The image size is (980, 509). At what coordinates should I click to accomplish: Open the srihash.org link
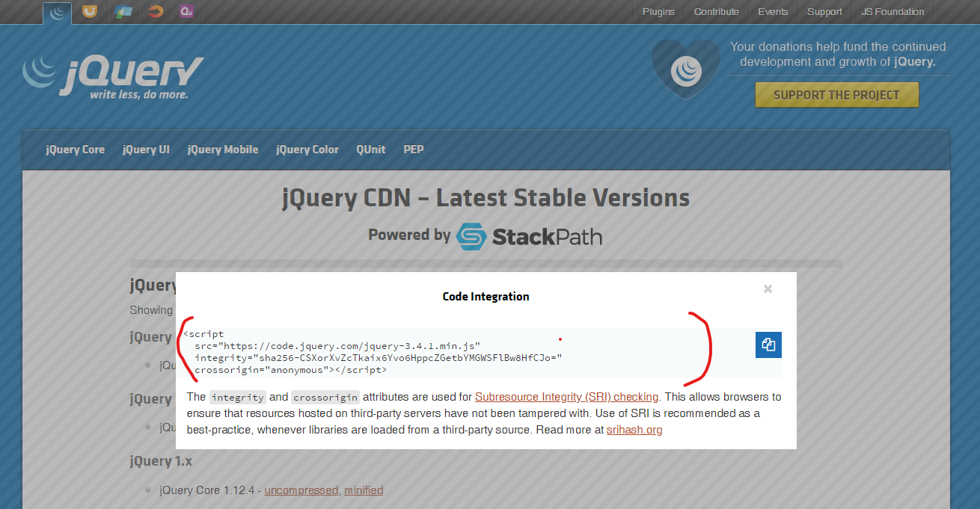click(634, 430)
